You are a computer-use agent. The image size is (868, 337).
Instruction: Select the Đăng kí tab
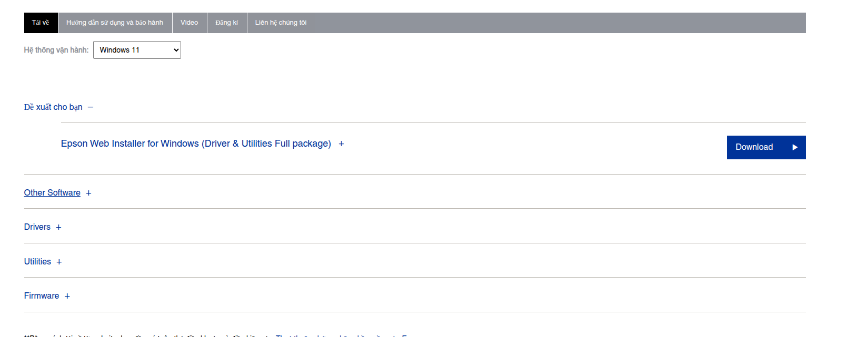(227, 23)
